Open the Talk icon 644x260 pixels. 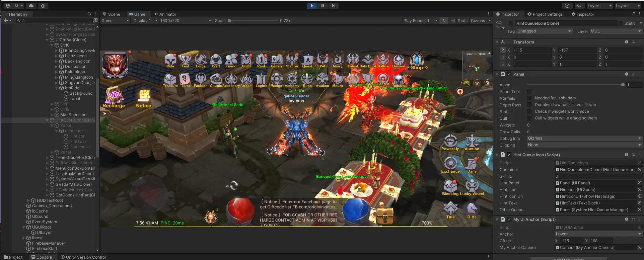[450, 211]
